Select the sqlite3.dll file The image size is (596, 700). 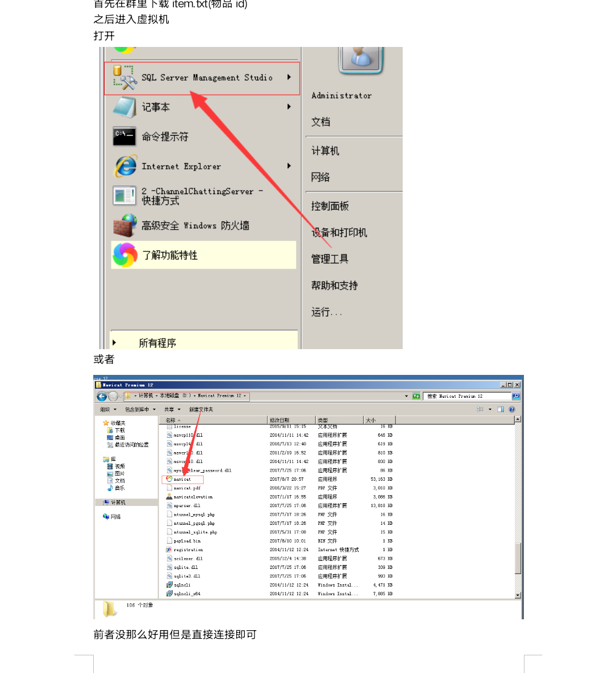pos(187,576)
